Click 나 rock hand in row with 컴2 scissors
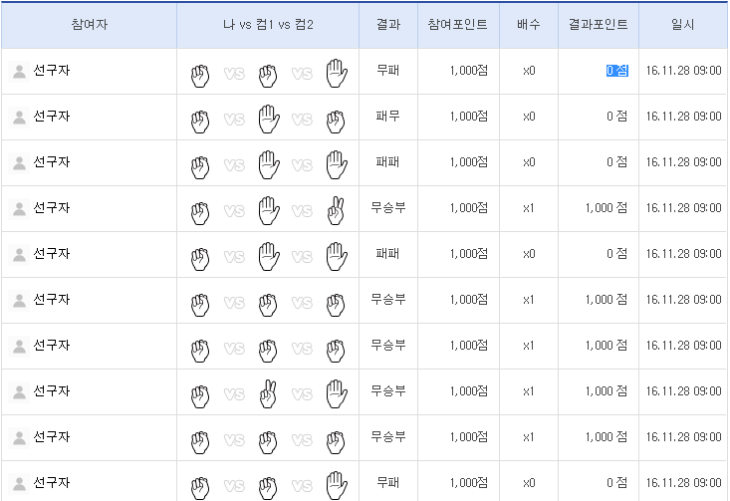The height and width of the screenshot is (501, 730). 200,214
